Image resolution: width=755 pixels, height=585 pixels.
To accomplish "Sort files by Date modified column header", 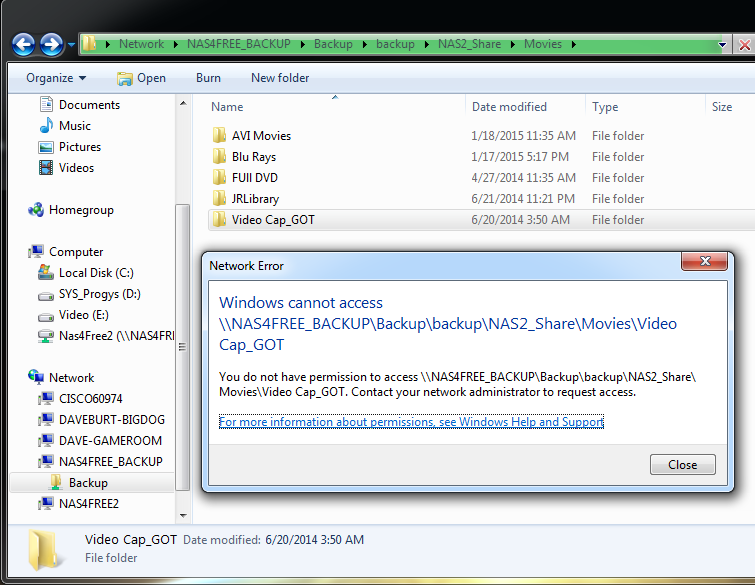I will (x=509, y=107).
